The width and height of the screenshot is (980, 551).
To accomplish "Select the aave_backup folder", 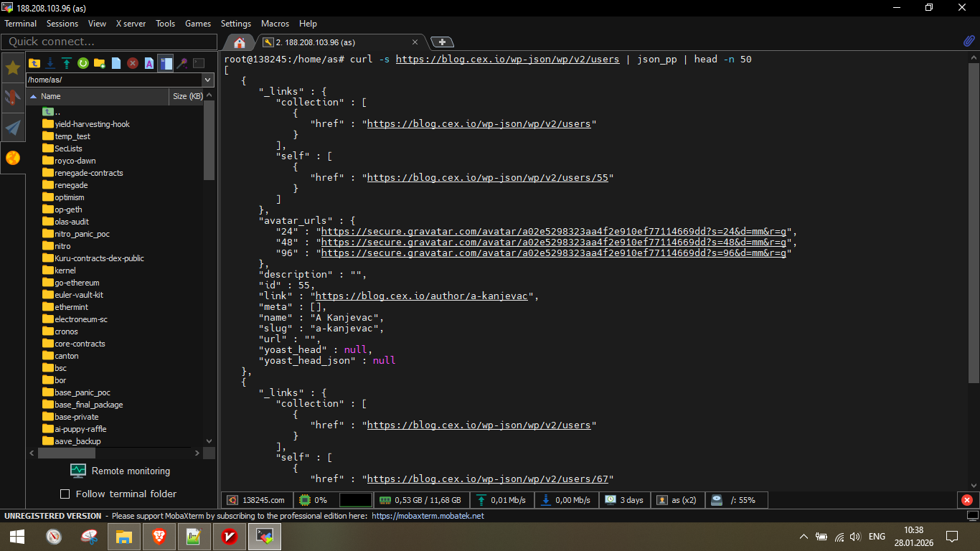I will [78, 441].
